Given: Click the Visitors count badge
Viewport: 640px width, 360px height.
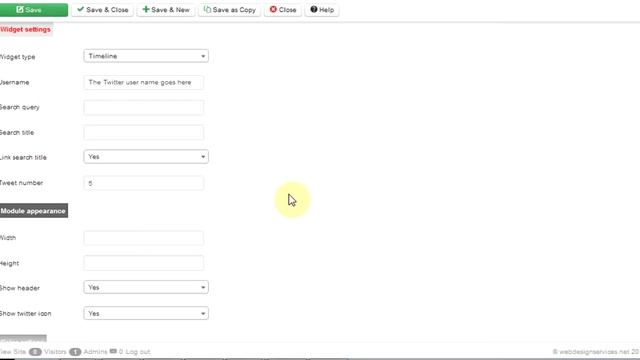Looking at the screenshot, I should tap(35, 352).
